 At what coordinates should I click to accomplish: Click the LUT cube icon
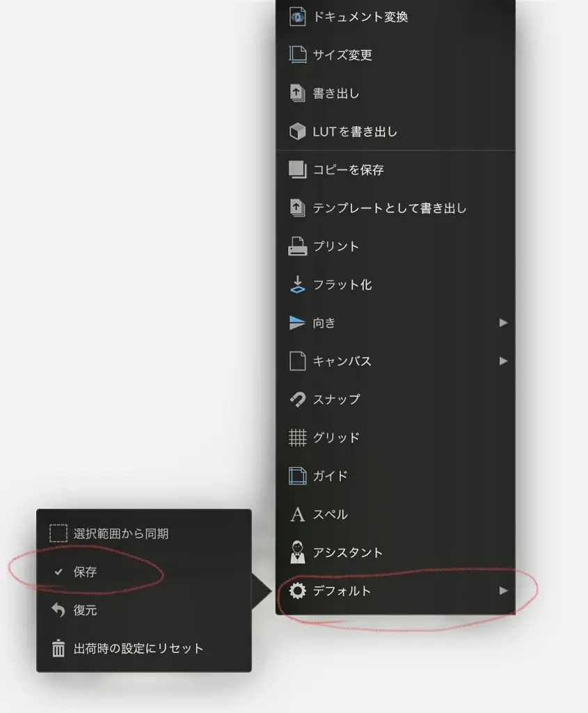[x=298, y=132]
